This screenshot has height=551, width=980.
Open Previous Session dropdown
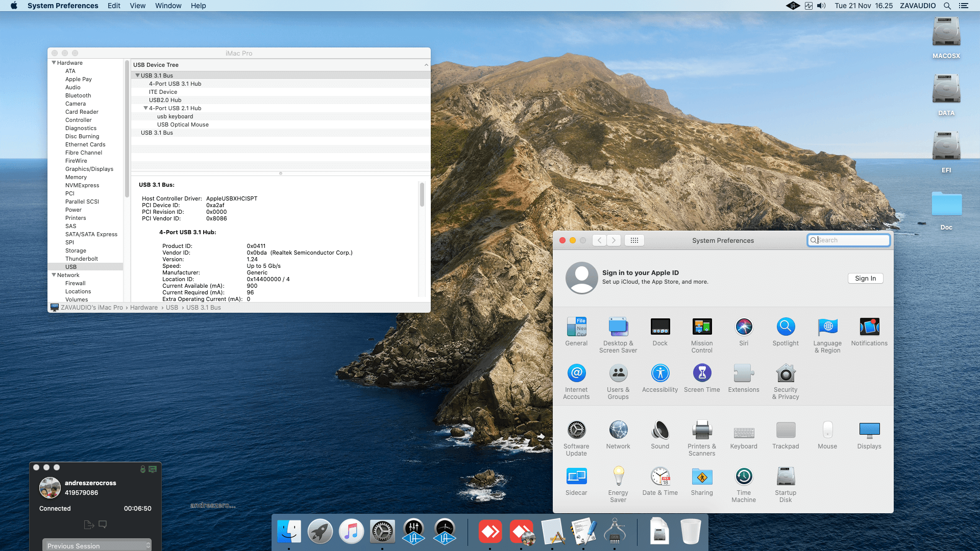click(97, 545)
